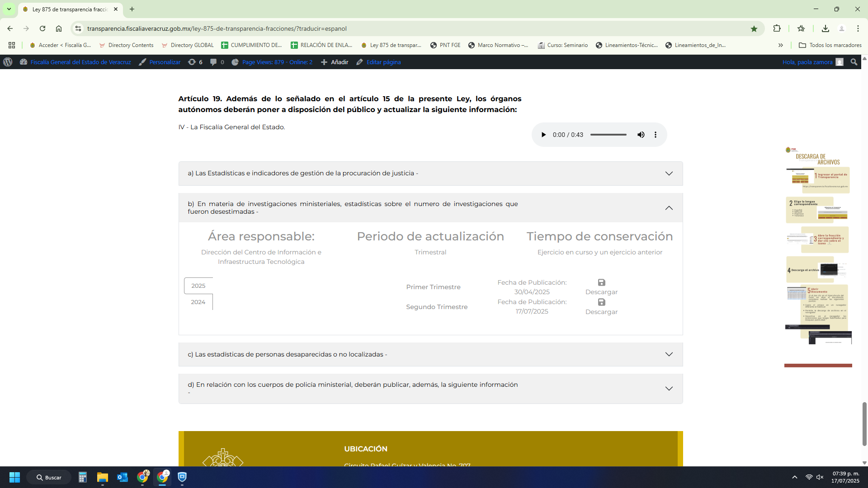The width and height of the screenshot is (868, 488).
Task: Bookmark star icon in address bar
Action: [754, 28]
